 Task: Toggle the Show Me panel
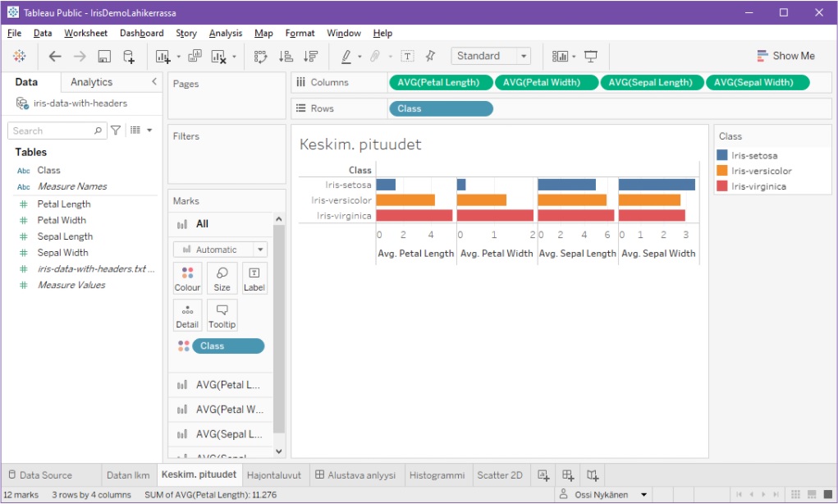(785, 56)
